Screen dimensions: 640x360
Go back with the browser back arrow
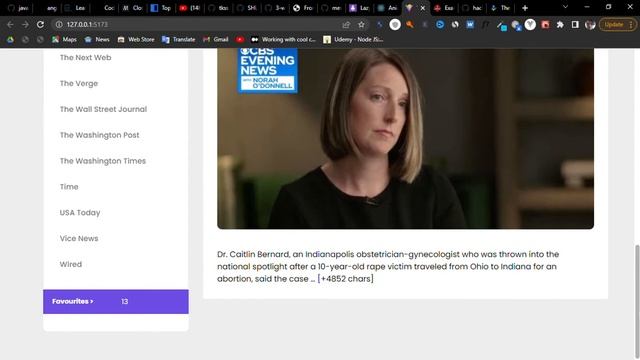(10, 24)
